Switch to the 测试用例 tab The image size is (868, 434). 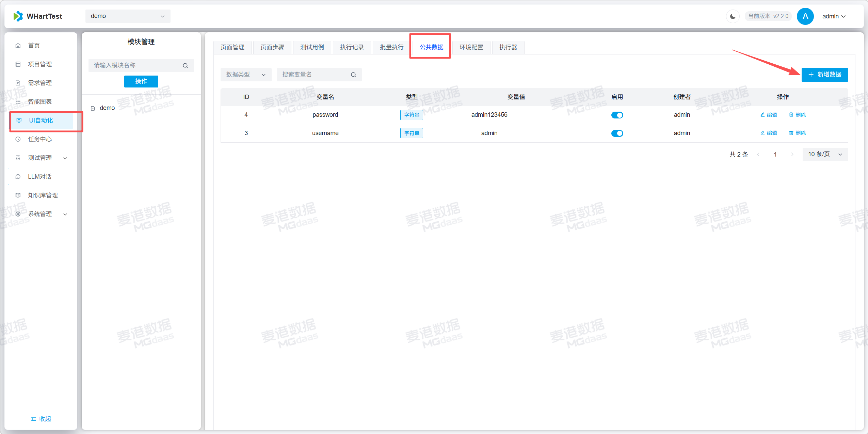click(x=312, y=47)
